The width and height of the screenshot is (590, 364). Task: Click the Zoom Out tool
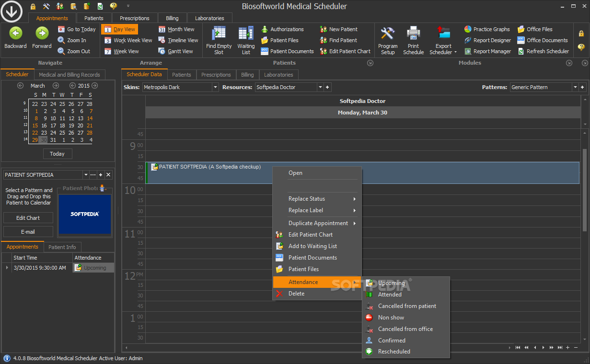point(74,51)
